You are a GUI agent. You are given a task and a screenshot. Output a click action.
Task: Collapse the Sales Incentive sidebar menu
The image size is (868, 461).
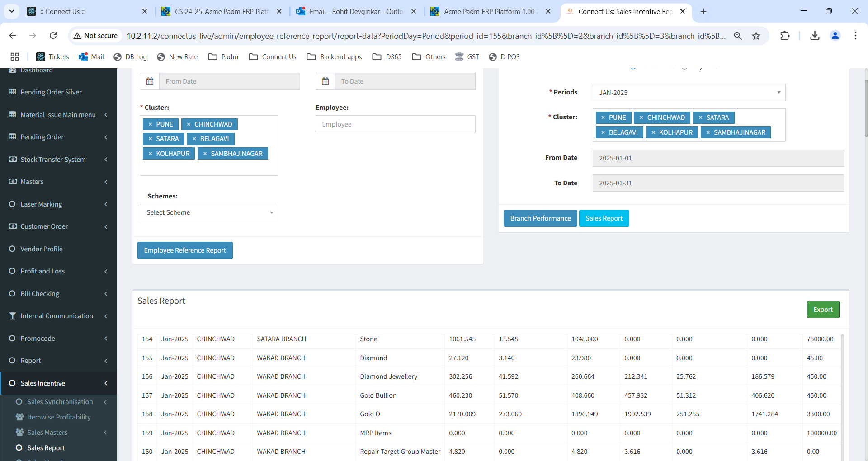click(x=58, y=383)
